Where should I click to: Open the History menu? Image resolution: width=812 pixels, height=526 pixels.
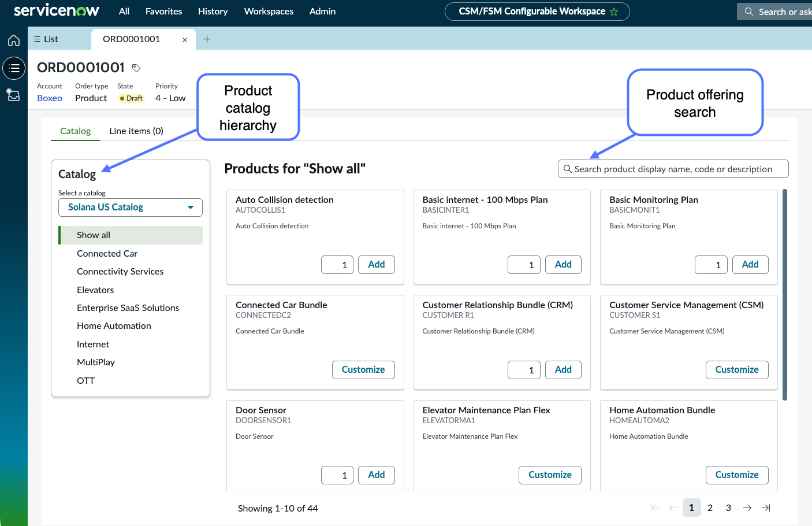[213, 12]
